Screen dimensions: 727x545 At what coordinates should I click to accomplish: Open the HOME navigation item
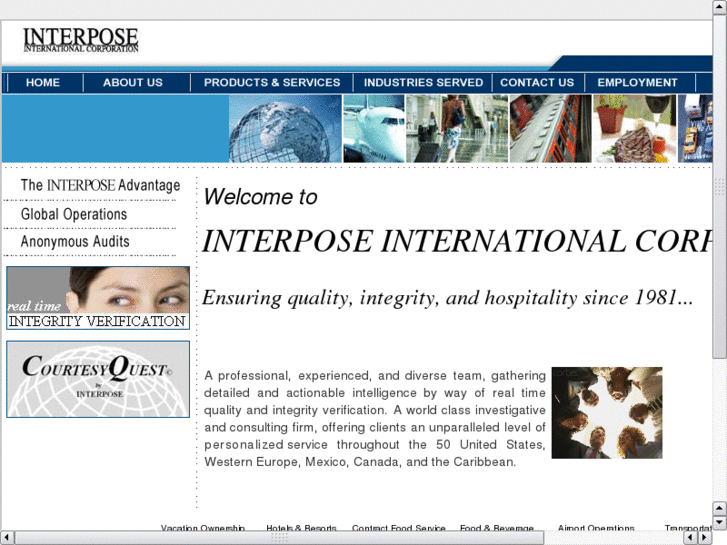[x=43, y=83]
